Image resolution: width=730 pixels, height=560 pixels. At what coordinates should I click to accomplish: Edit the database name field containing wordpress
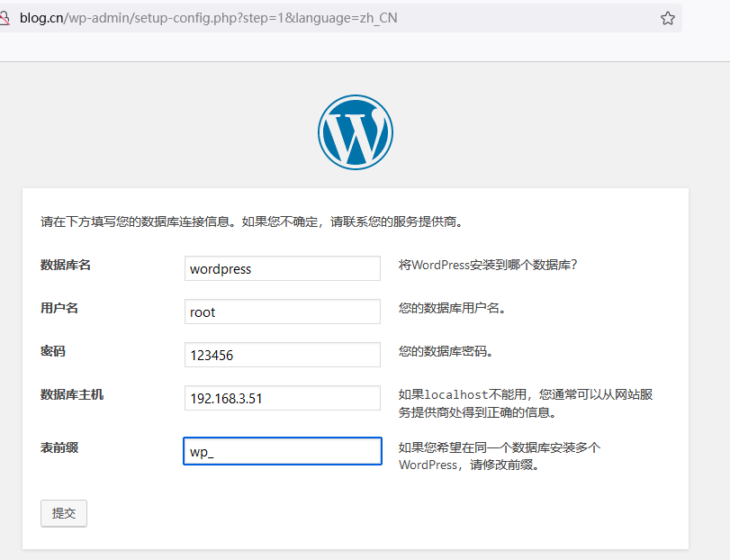pyautogui.click(x=283, y=268)
